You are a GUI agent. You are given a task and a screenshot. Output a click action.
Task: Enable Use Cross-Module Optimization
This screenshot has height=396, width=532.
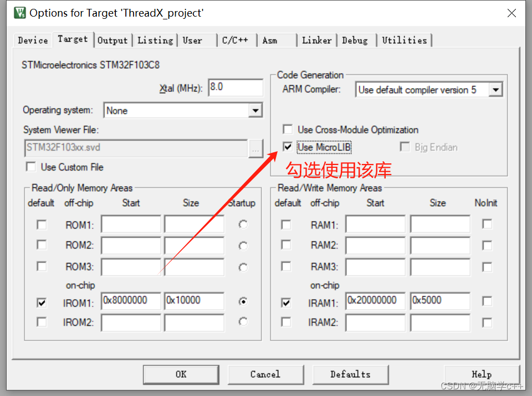[x=288, y=130]
